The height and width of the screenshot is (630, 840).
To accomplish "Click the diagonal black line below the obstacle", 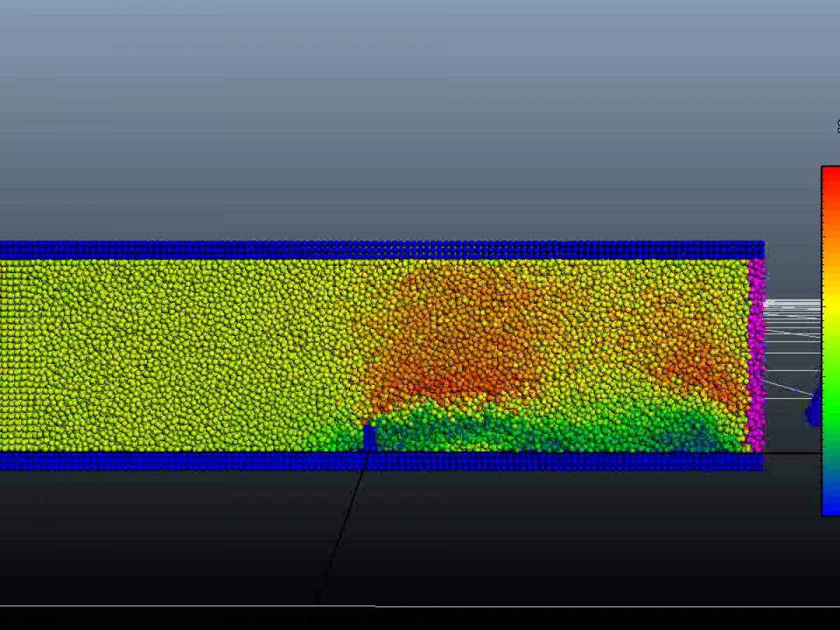I will click(343, 532).
